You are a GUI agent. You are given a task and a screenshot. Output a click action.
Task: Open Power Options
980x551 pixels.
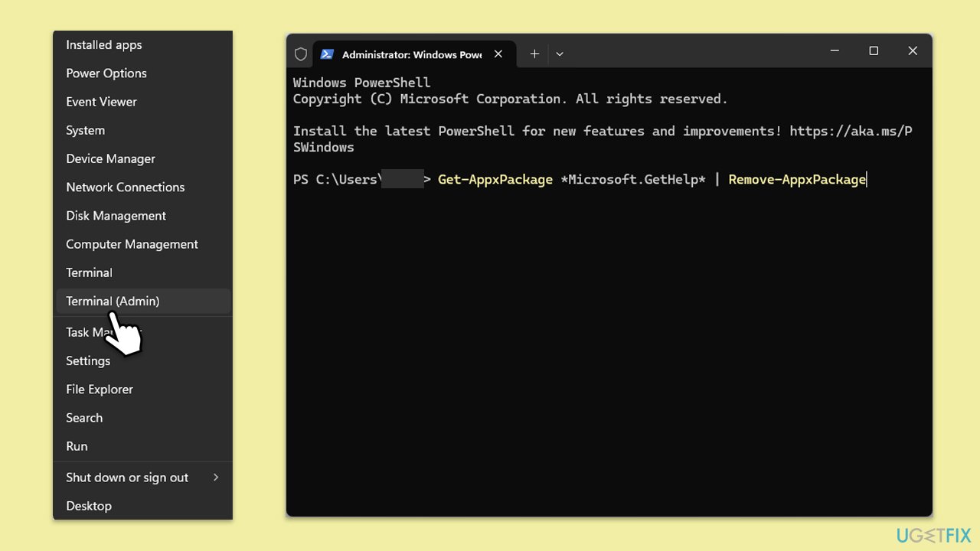(x=143, y=73)
